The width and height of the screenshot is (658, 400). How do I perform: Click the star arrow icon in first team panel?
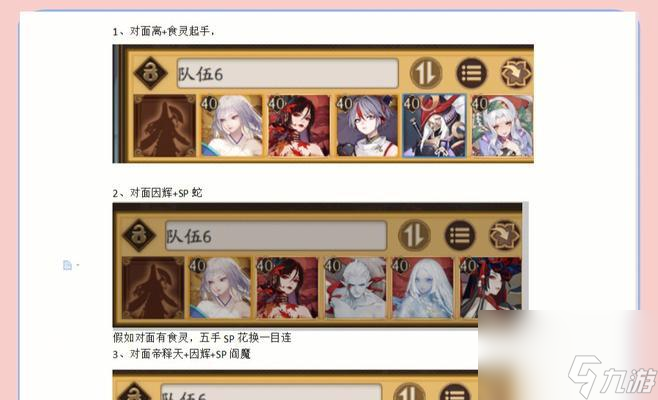(x=517, y=73)
